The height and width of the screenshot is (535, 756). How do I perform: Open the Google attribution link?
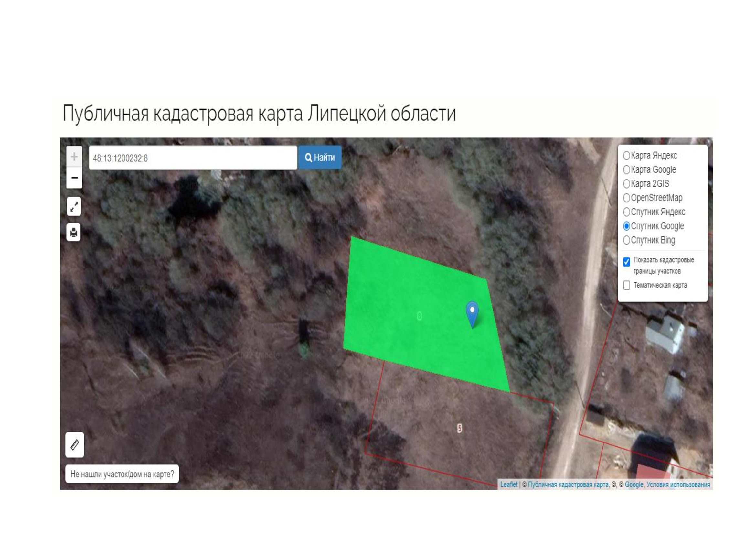tap(634, 485)
